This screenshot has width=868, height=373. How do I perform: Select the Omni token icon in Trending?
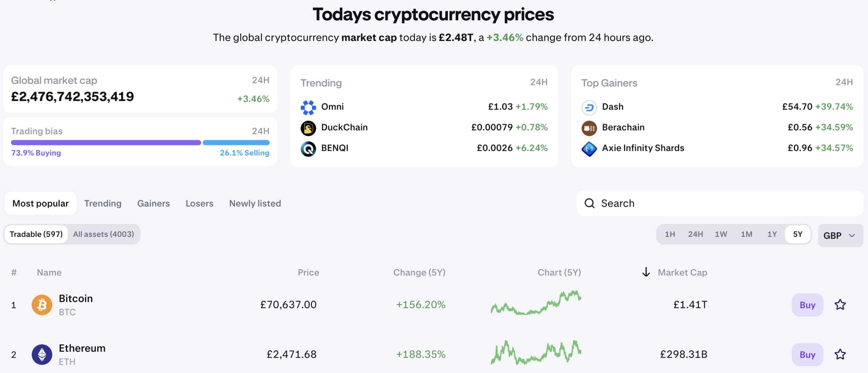(308, 106)
